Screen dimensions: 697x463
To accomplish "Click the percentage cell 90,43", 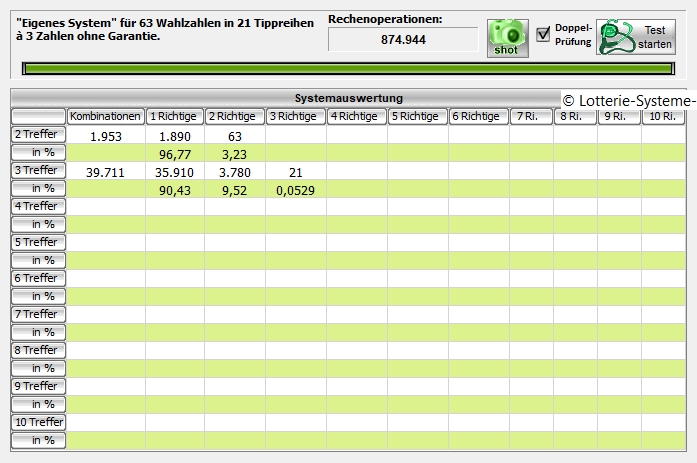I will [175, 190].
